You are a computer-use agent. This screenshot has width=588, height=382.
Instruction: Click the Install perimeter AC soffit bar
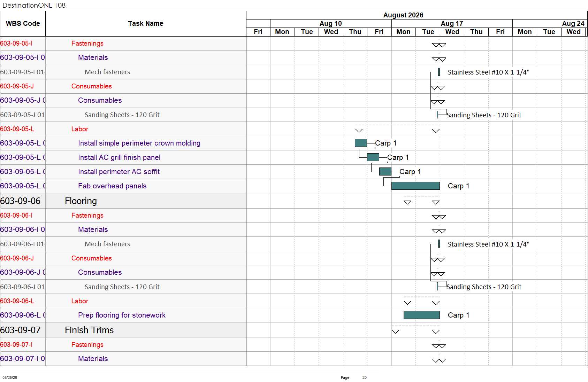tap(385, 172)
